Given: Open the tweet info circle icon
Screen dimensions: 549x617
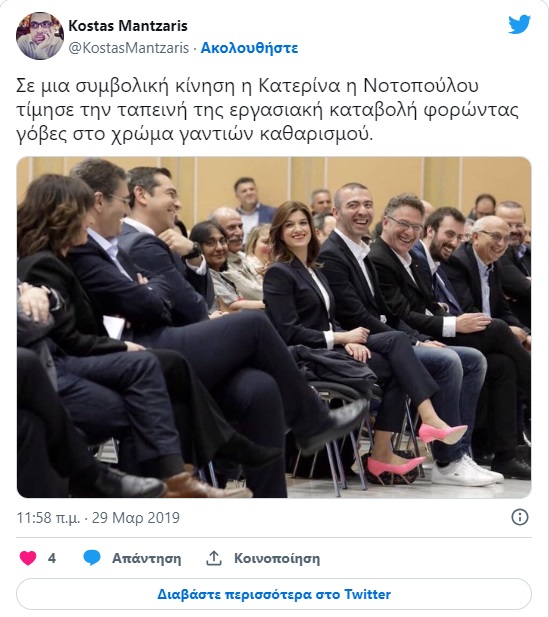Looking at the screenshot, I should coord(519,517).
